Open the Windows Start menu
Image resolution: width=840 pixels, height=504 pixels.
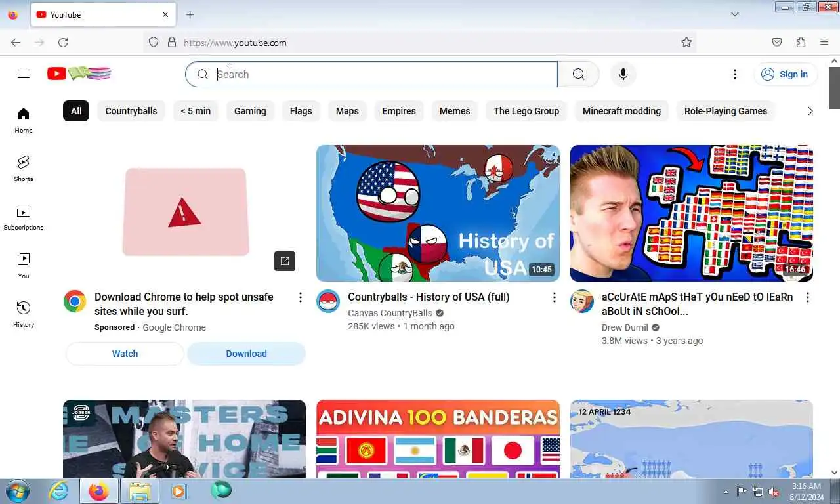click(x=18, y=492)
